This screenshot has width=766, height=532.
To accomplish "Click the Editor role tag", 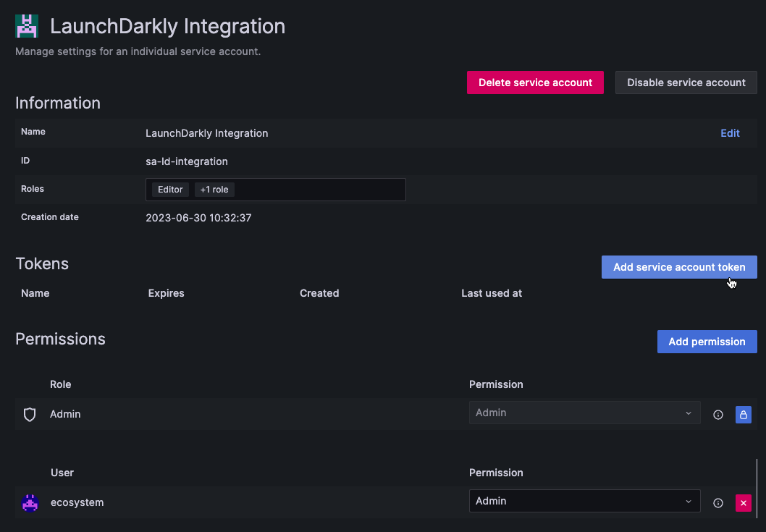I will click(170, 190).
